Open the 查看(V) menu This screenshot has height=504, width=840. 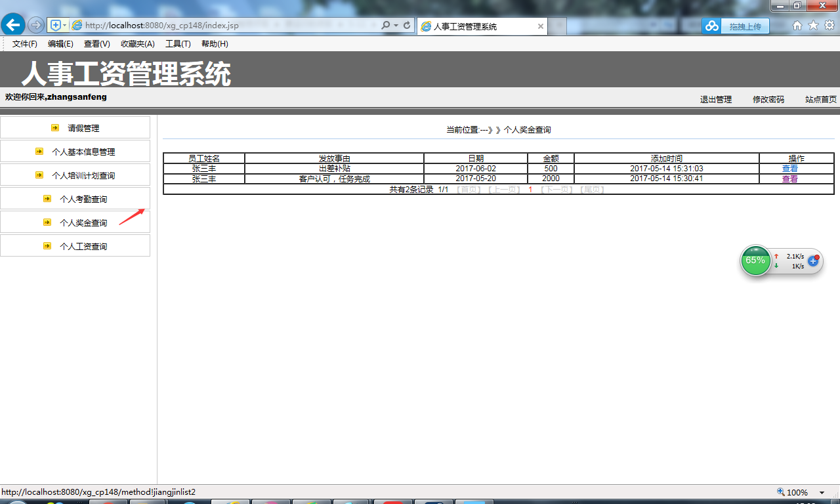97,44
